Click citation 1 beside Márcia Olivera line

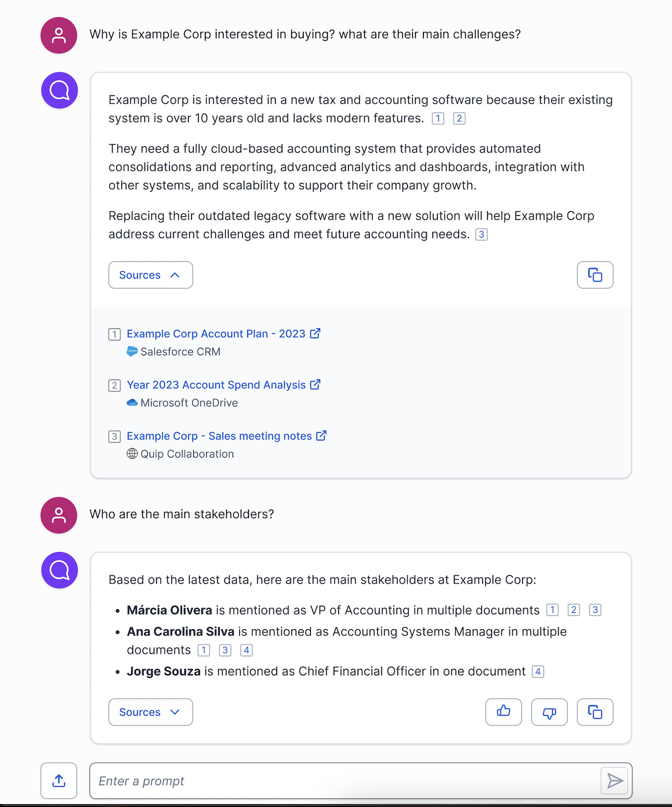point(552,610)
